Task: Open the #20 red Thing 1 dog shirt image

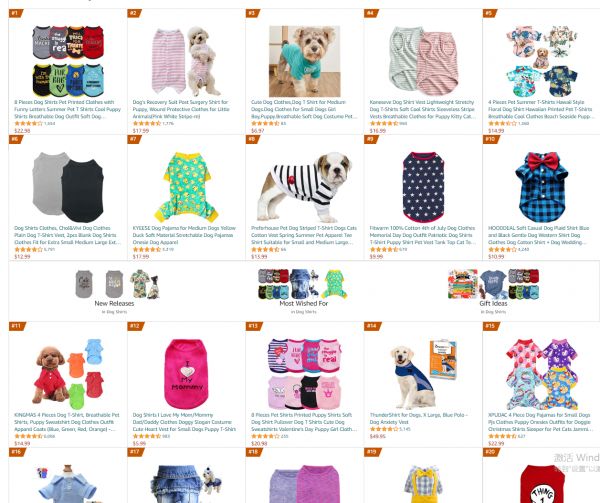Action: pyautogui.click(x=541, y=483)
